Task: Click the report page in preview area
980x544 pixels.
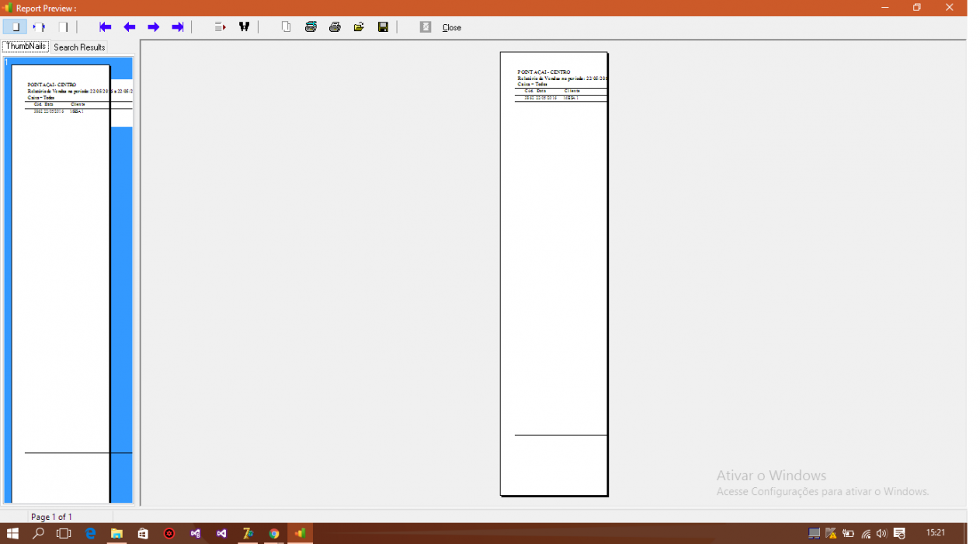Action: point(554,274)
